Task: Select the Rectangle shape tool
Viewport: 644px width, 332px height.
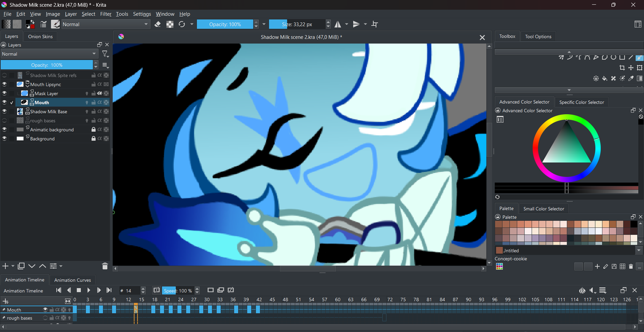Action: 622,57
